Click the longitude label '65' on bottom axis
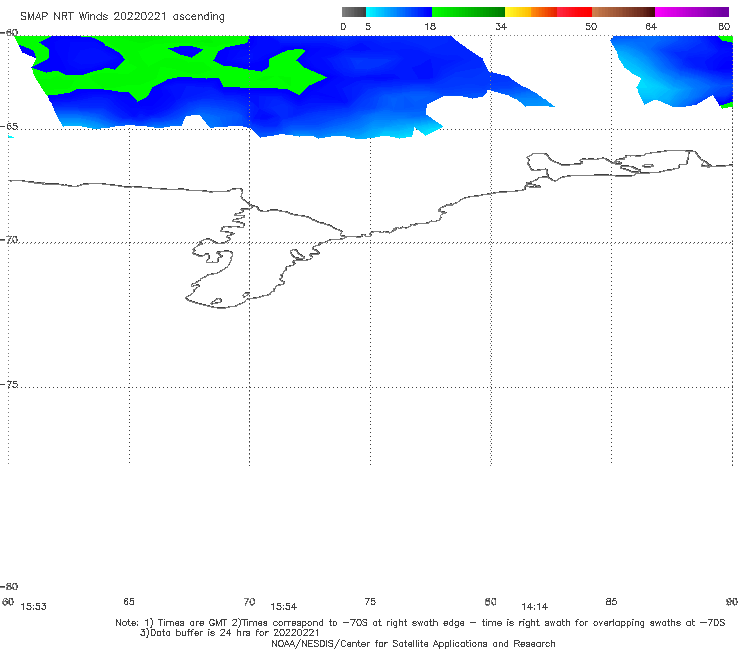740x650 pixels. [x=129, y=601]
